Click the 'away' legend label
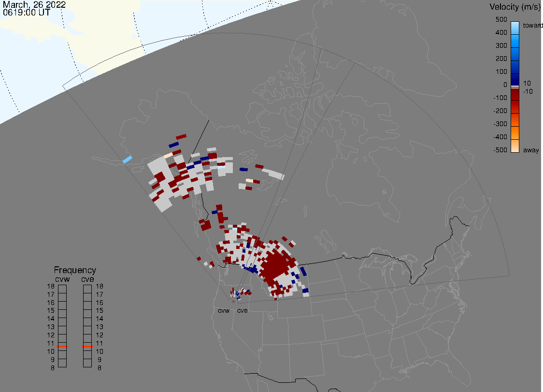543x392 pixels. coord(531,150)
